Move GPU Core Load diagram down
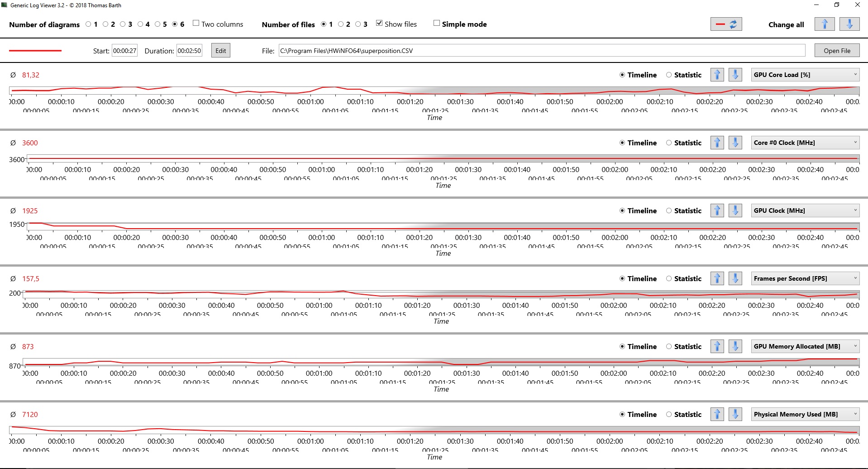 [x=735, y=75]
